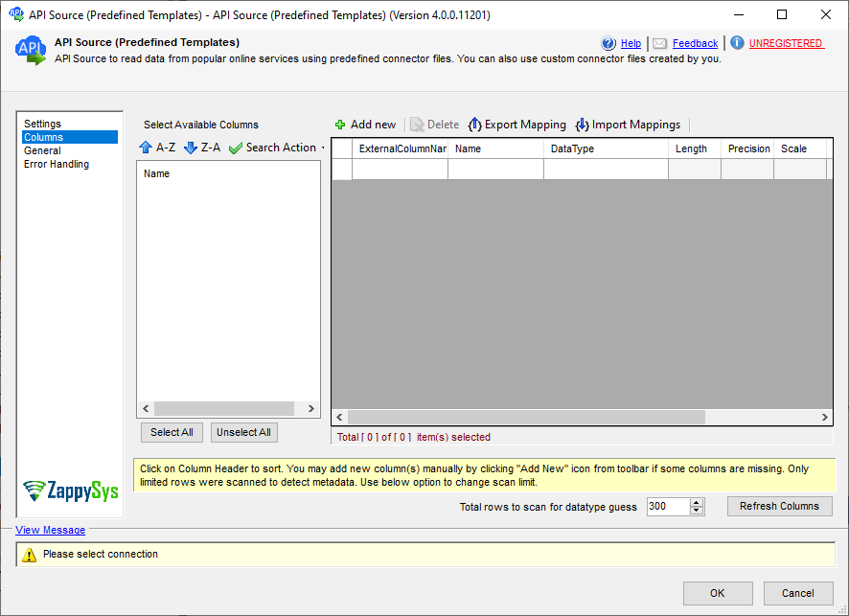Screen dimensions: 849x616
Task: Click left arrow of mapping grid scrollbar
Action: point(339,418)
